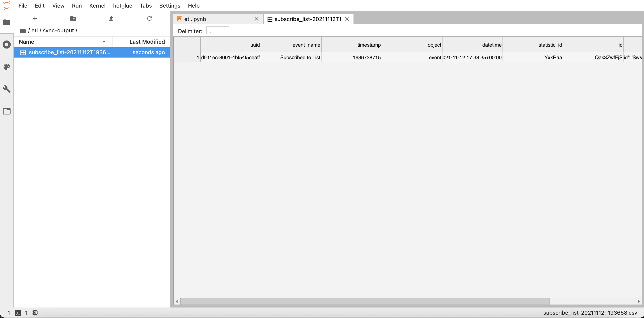Open the hotglue menu
The image size is (644, 318).
[x=123, y=5]
